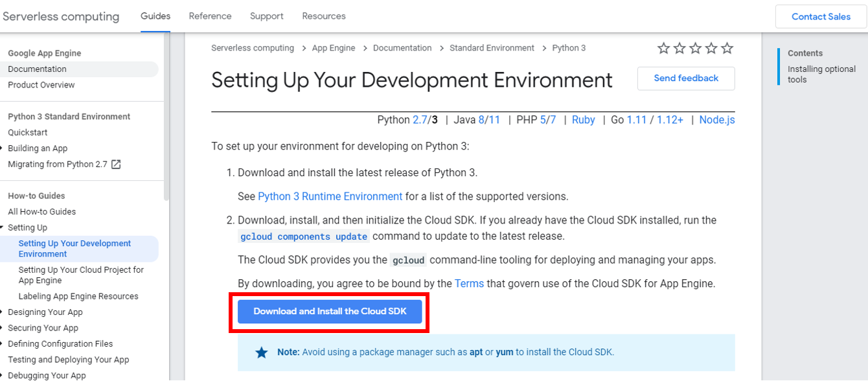Switch to the Support tab

[267, 16]
